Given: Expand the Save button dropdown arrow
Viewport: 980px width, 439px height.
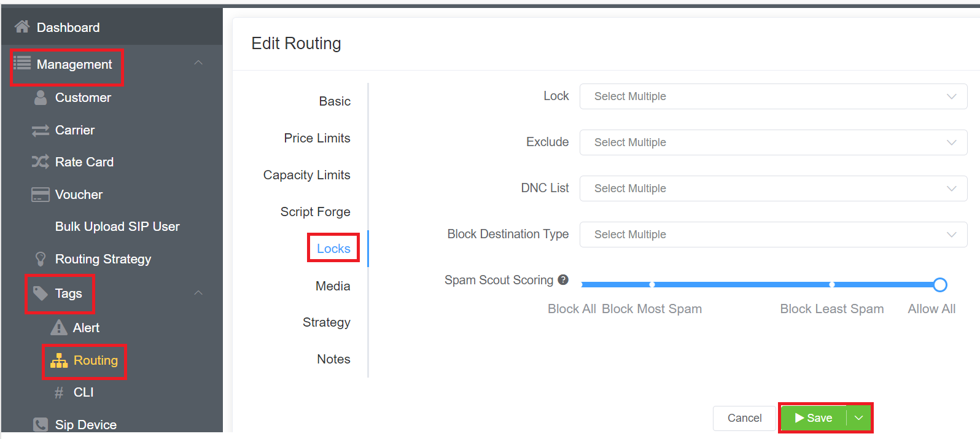Looking at the screenshot, I should (859, 418).
